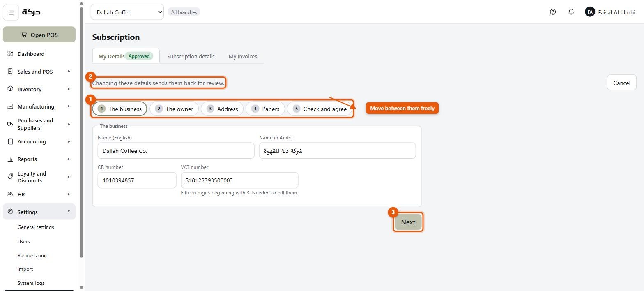Expand Loyalty and Discounts submenu arrow
The width and height of the screenshot is (644, 291).
[x=69, y=177]
